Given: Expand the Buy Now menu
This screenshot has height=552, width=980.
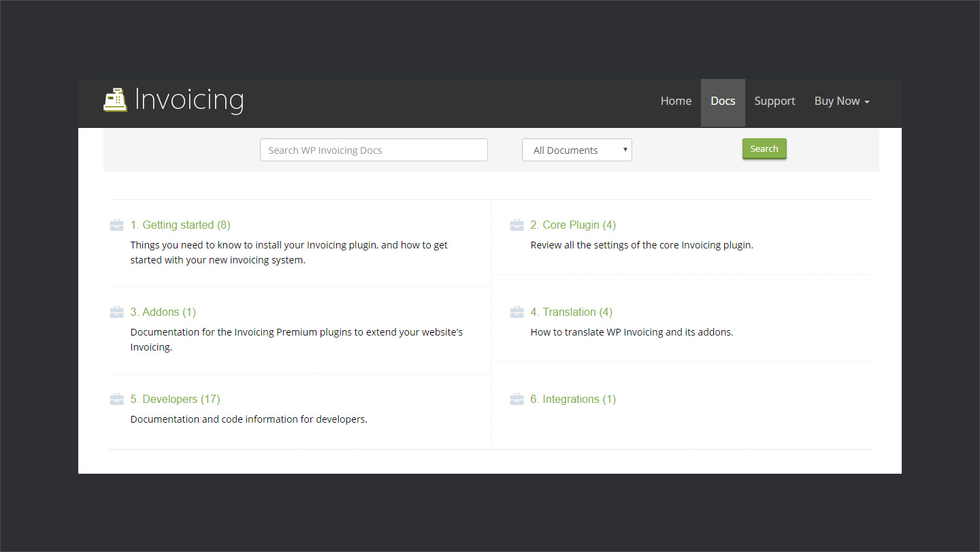Looking at the screenshot, I should [x=842, y=101].
